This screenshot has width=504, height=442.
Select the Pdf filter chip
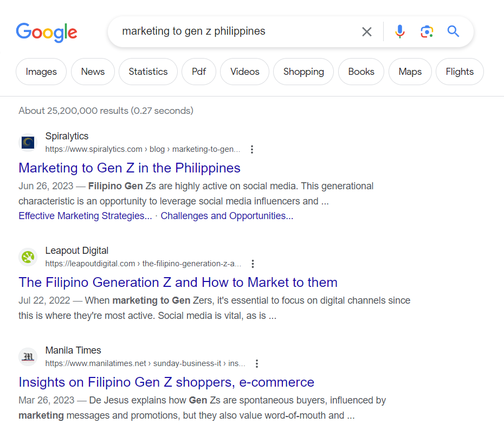pyautogui.click(x=199, y=72)
